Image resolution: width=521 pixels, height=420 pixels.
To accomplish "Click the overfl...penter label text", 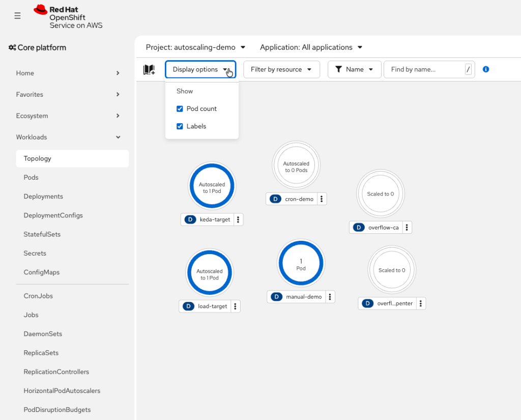I will pyautogui.click(x=395, y=303).
